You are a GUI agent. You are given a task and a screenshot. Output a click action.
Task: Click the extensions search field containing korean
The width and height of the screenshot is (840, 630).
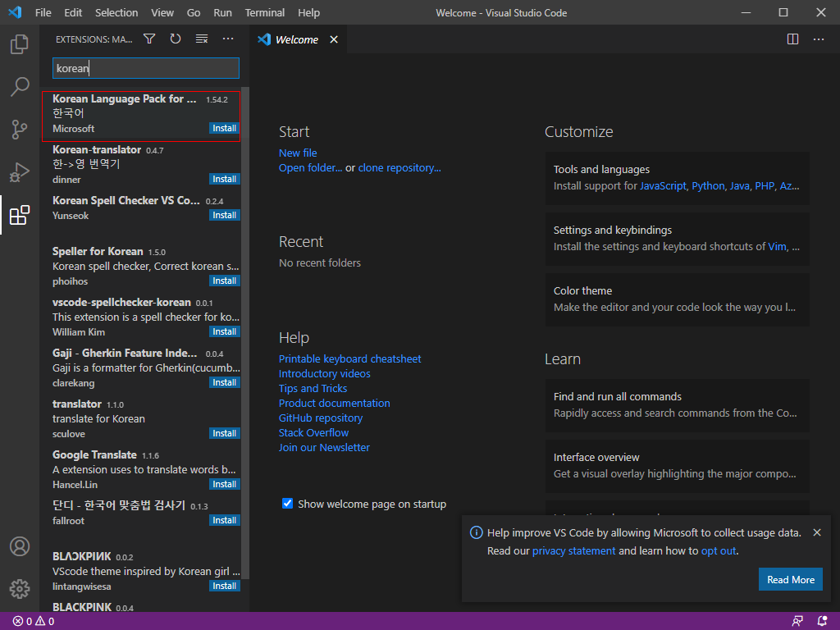[146, 68]
